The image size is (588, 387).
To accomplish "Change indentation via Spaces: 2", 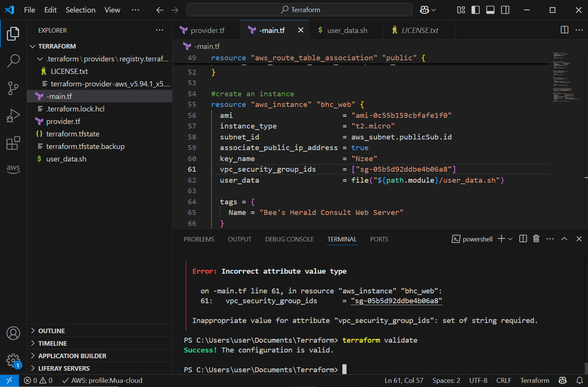I will [x=446, y=381].
